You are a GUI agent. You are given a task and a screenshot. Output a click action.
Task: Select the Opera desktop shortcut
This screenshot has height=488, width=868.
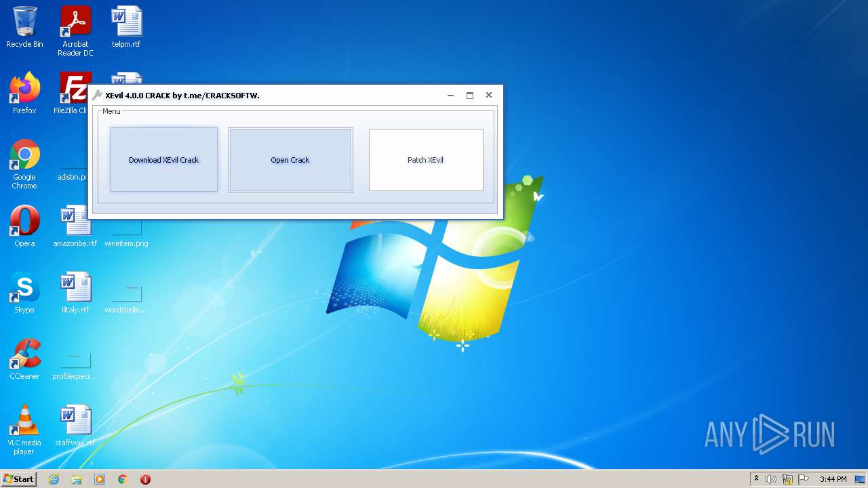pos(24,226)
